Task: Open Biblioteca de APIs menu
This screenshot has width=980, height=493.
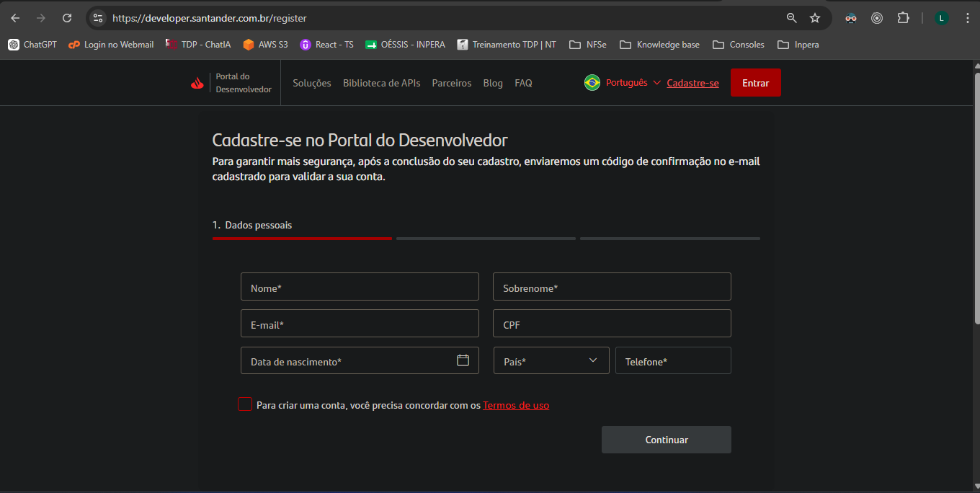Action: (382, 83)
